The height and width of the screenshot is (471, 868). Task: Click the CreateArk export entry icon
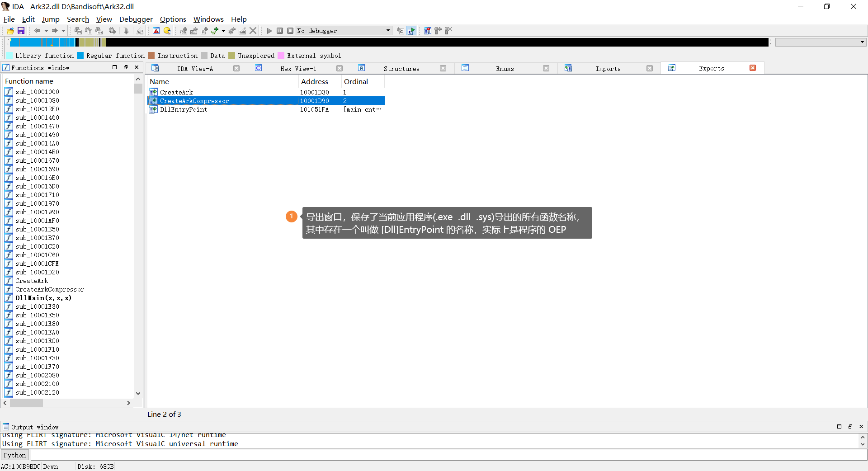coord(153,92)
